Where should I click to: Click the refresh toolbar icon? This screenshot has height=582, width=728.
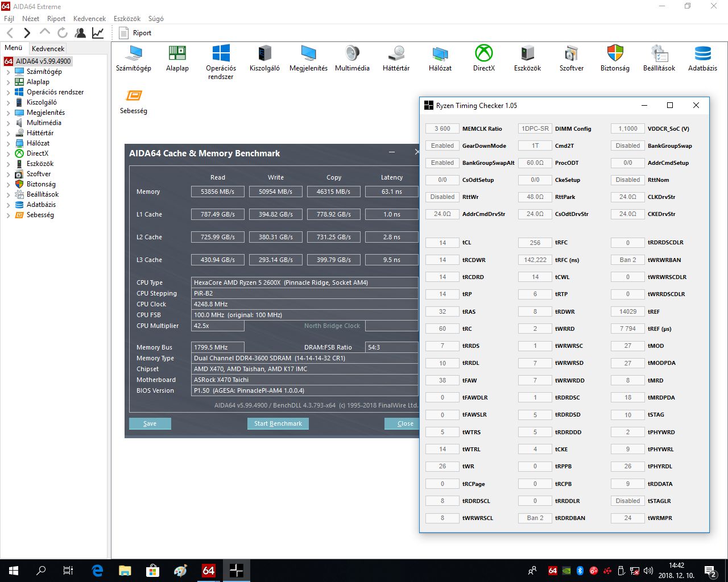point(63,33)
